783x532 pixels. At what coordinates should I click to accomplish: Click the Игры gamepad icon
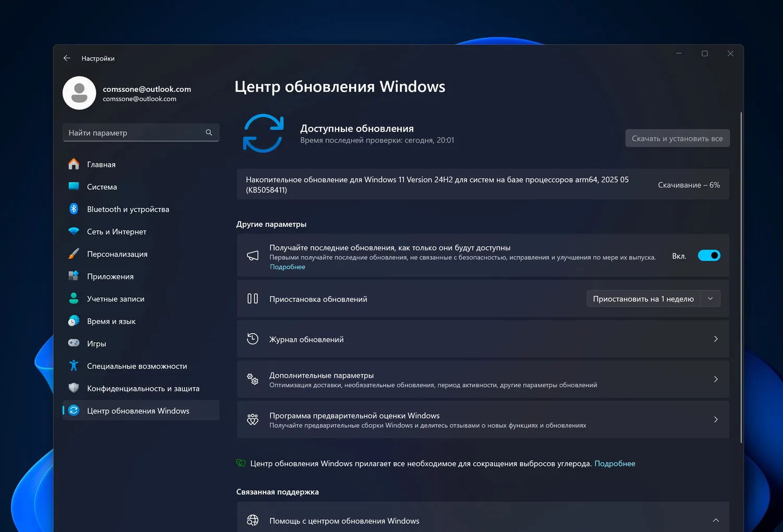click(74, 343)
